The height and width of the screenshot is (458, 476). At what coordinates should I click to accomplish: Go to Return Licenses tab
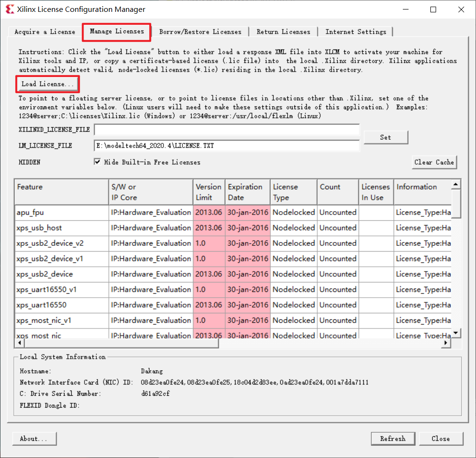pos(283,32)
